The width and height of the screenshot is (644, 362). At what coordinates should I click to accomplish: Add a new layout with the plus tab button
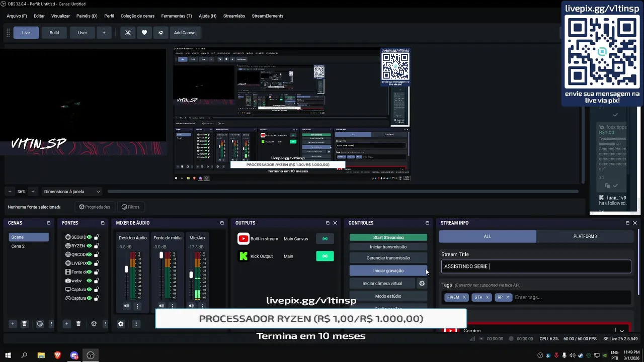[x=104, y=33]
